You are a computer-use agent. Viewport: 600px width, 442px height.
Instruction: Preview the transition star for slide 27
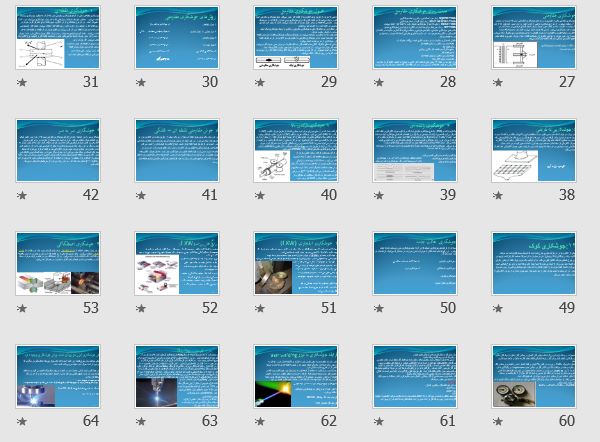497,82
